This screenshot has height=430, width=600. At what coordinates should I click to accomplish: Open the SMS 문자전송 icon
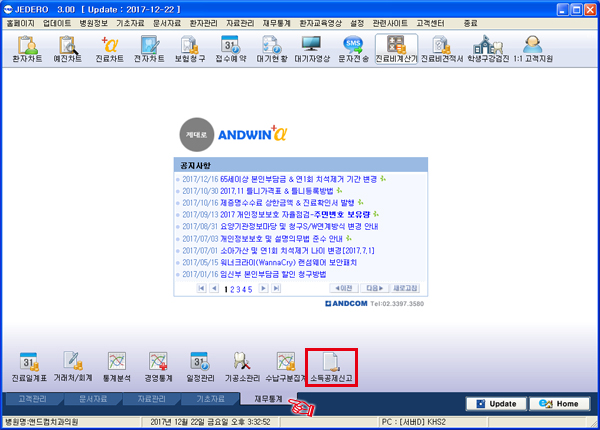pos(353,49)
